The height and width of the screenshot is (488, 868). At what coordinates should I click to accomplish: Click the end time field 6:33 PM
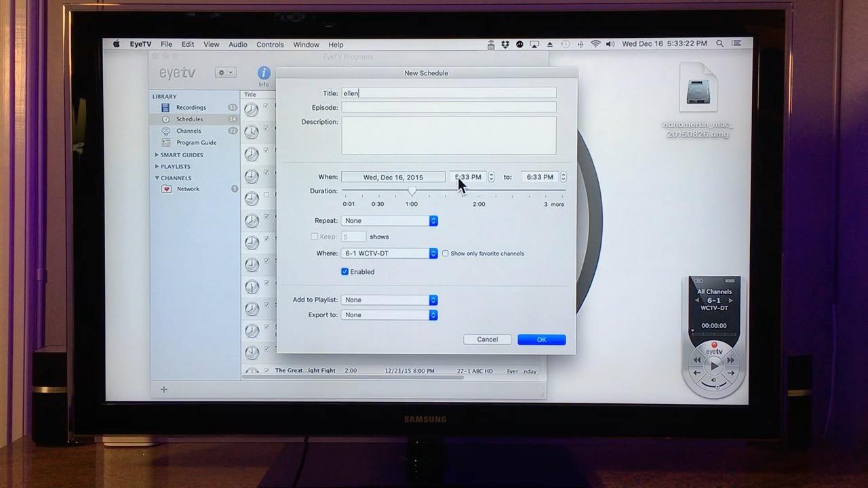540,177
